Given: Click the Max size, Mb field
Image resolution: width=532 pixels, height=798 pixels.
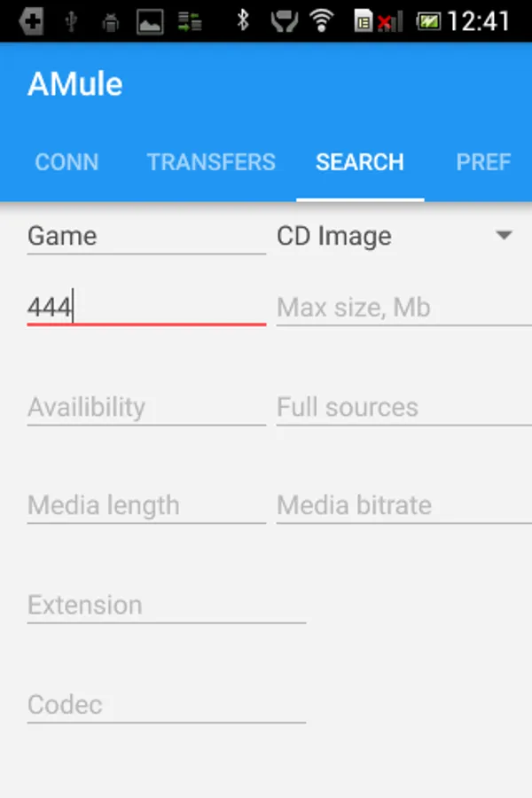Looking at the screenshot, I should tap(404, 308).
